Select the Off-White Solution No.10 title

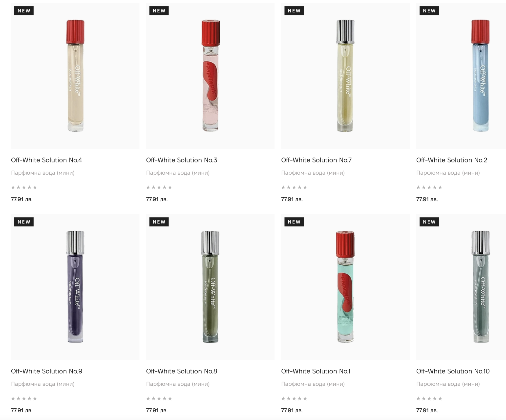pyautogui.click(x=453, y=371)
